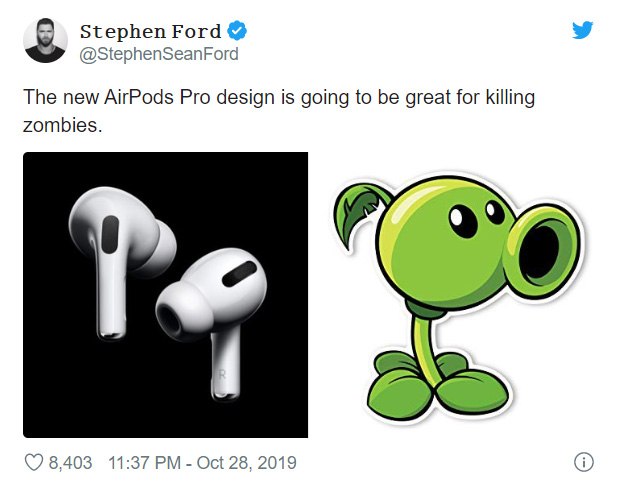Open Stephen Ford's profile avatar

[x=45, y=40]
